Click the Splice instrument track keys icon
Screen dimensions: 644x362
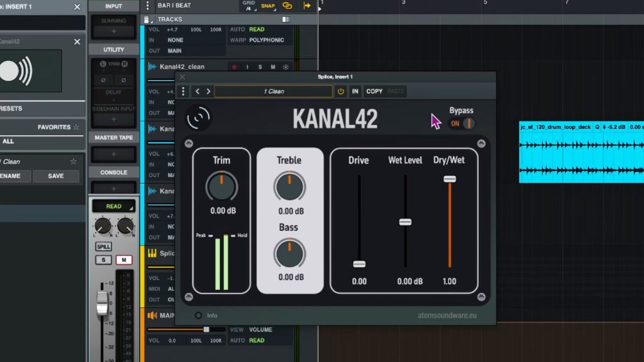[x=152, y=253]
